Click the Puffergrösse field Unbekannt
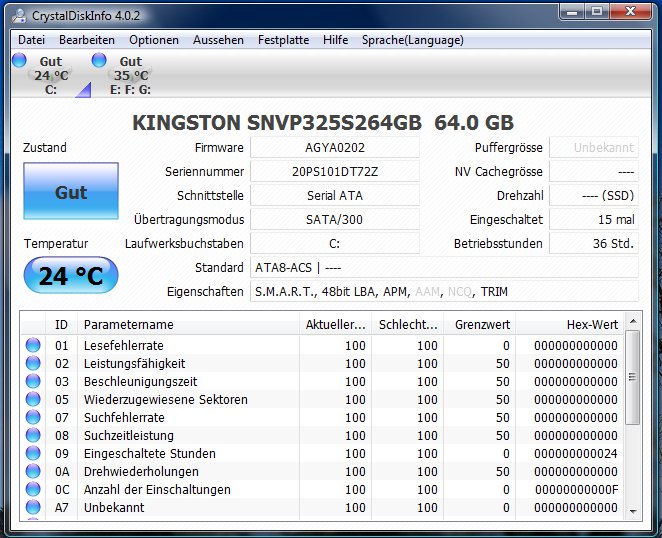The width and height of the screenshot is (662, 538). pyautogui.click(x=594, y=148)
